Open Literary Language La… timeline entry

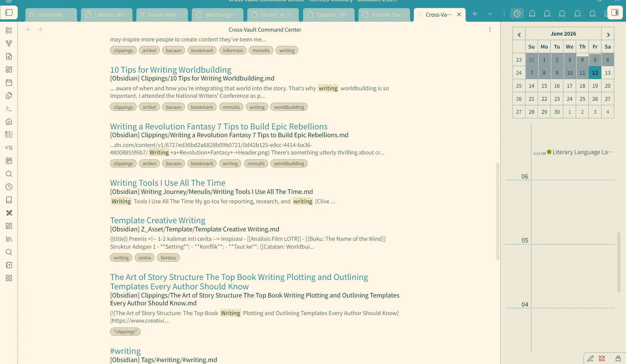pyautogui.click(x=583, y=152)
